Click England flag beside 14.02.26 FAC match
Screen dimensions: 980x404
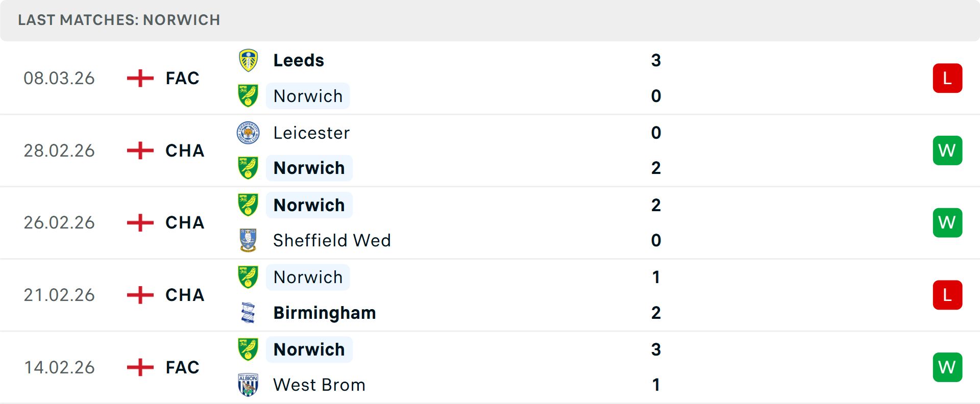pyautogui.click(x=140, y=367)
